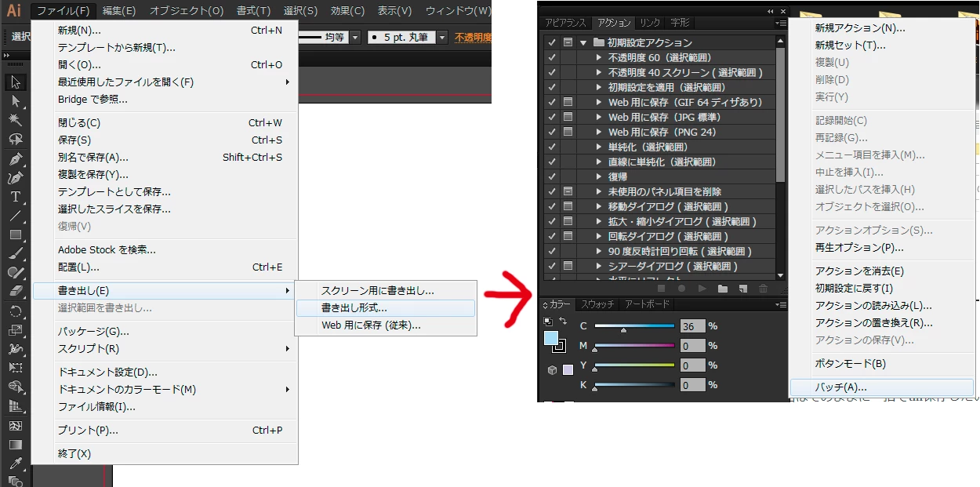Click default fill and stroke icon in Color panel

click(x=549, y=322)
